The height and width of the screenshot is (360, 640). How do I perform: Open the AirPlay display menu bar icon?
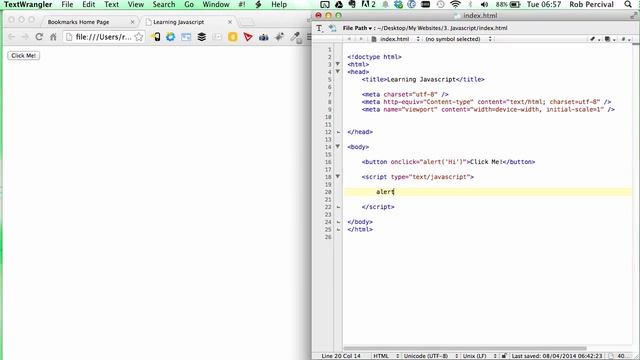click(324, 4)
